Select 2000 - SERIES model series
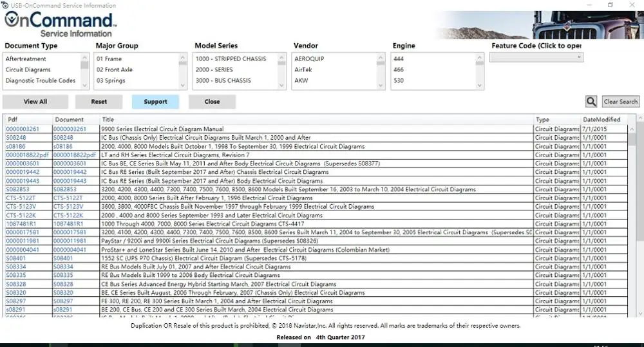The width and height of the screenshot is (644, 347). pos(214,70)
